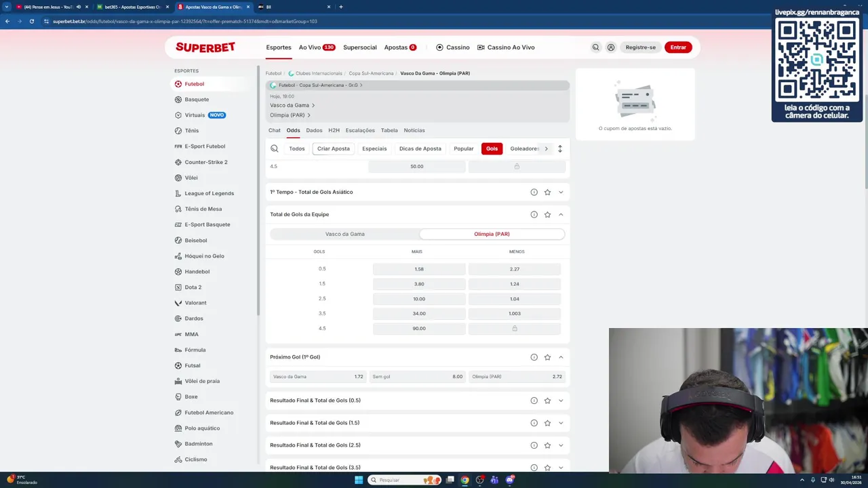
Task: Open the browser tab list dropdown
Action: (x=7, y=7)
